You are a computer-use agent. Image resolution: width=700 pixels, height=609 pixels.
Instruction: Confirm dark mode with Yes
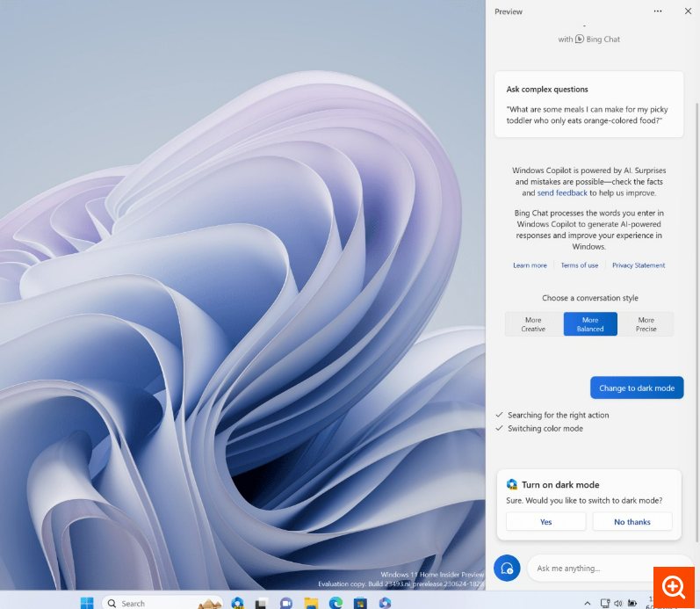(x=546, y=521)
